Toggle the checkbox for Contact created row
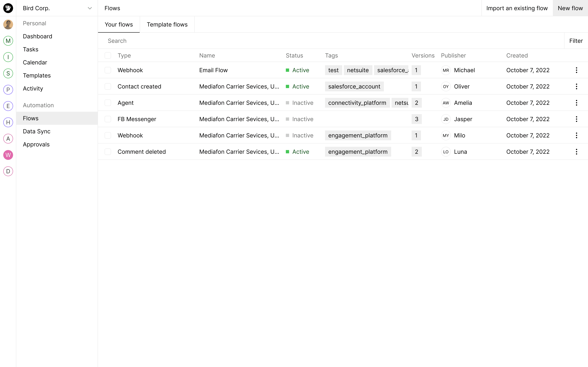Screen dimensions: 588x367 (107, 86)
